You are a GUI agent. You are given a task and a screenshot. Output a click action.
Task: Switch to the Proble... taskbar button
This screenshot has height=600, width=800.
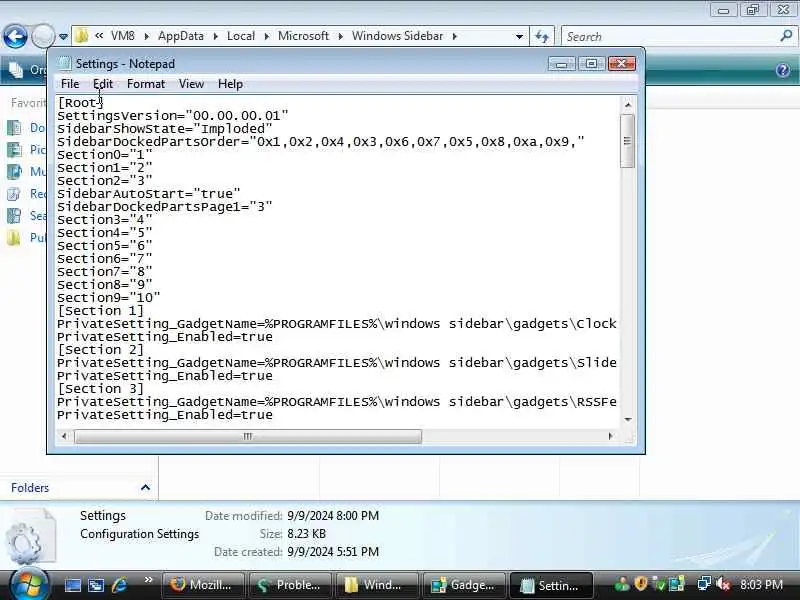290,585
